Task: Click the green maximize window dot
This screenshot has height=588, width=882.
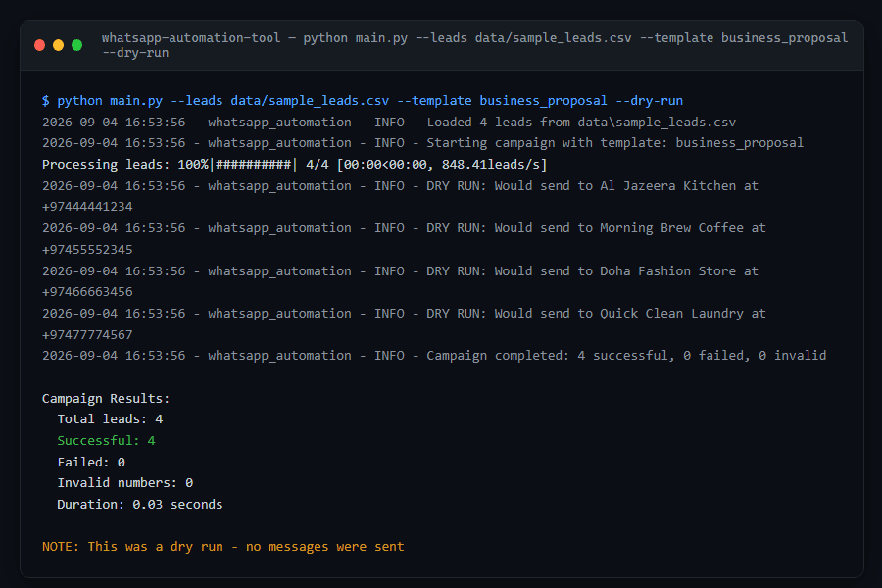Action: [77, 45]
